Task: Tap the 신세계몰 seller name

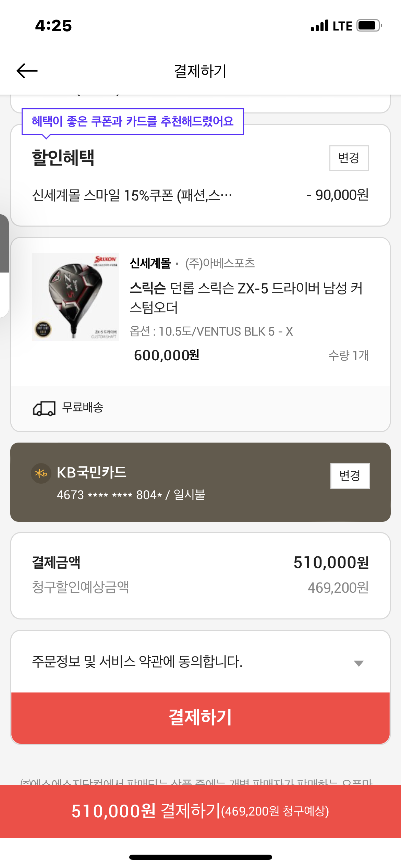Action: click(150, 263)
